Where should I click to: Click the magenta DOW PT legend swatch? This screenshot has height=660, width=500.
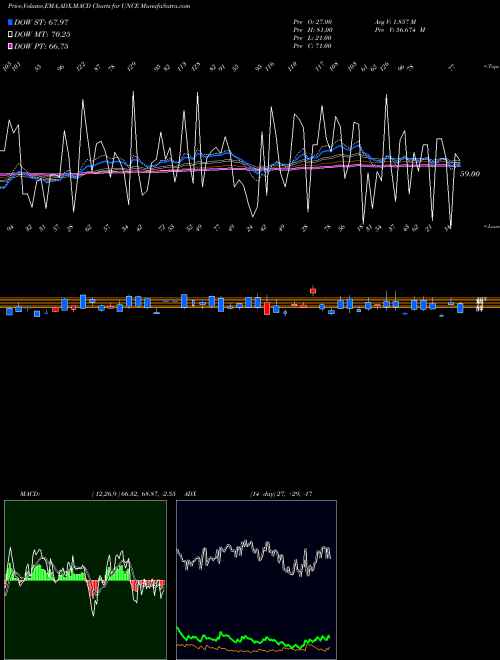tap(10, 46)
